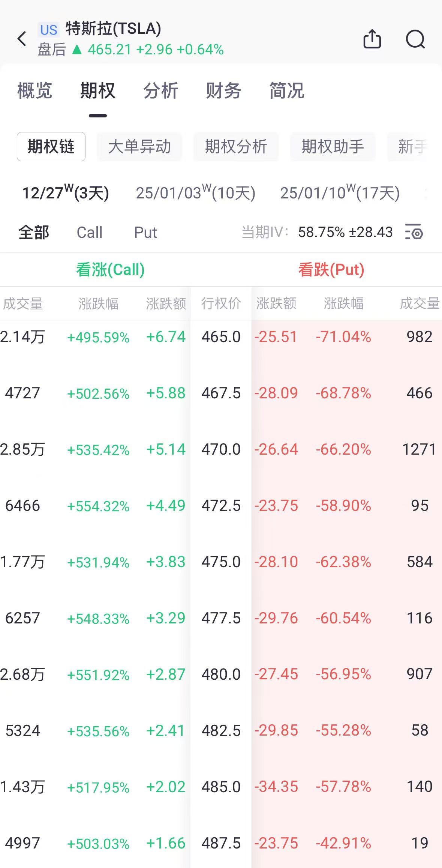This screenshot has height=868, width=442.
Task: Open the search magnifier icon
Action: coord(415,39)
